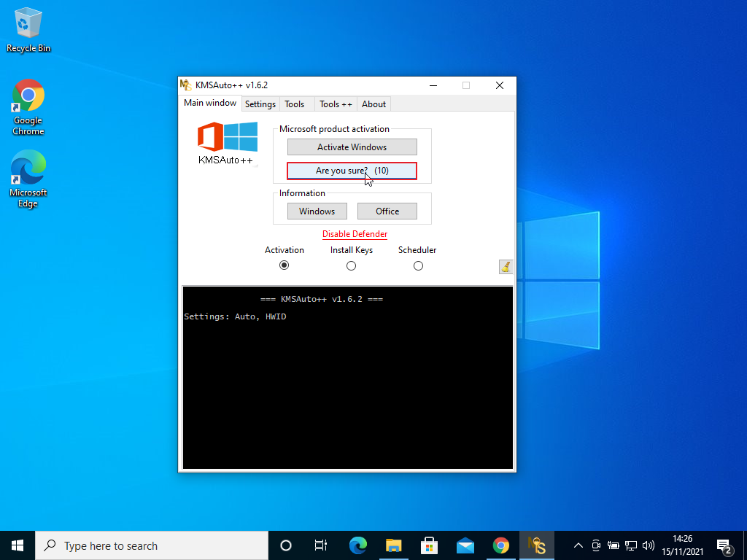The width and height of the screenshot is (747, 560).
Task: Click the black console output area
Action: pyautogui.click(x=348, y=378)
